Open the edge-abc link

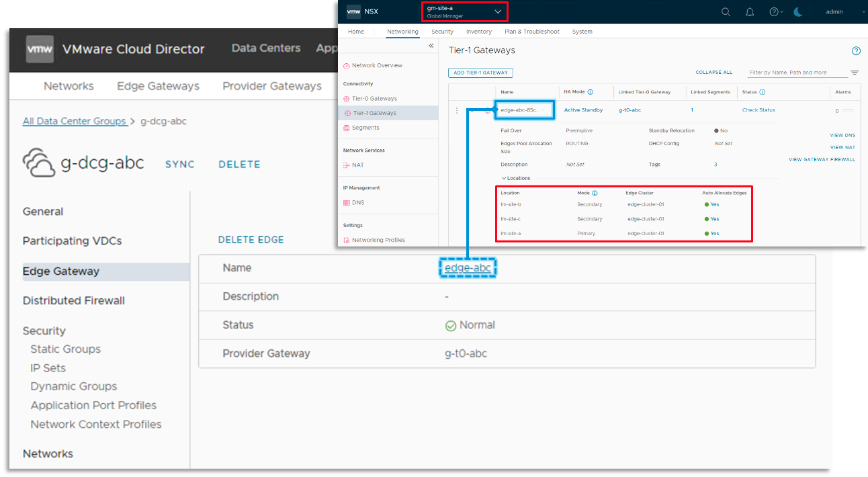[468, 268]
